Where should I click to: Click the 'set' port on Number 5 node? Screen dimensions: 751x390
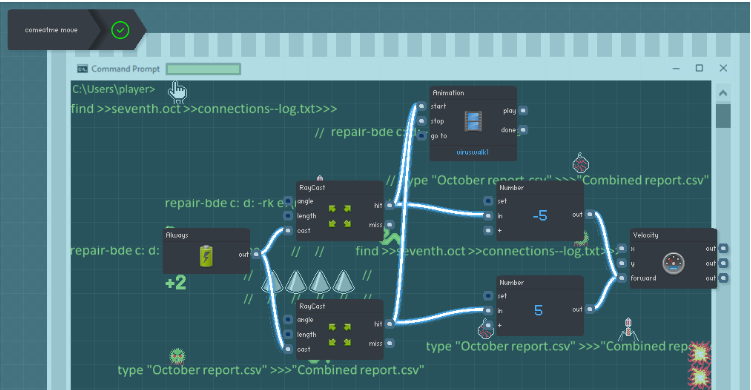(488, 296)
